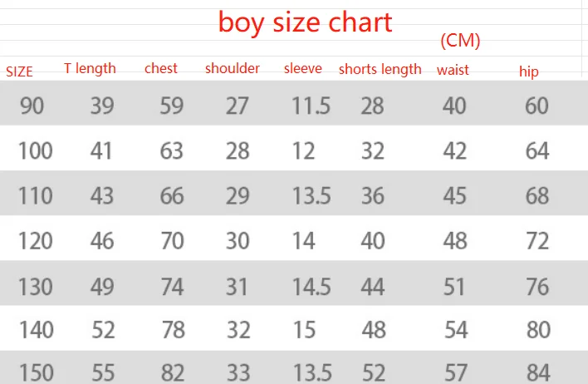This screenshot has height=384, width=588.
Task: Click the chest column header
Action: coord(160,68)
